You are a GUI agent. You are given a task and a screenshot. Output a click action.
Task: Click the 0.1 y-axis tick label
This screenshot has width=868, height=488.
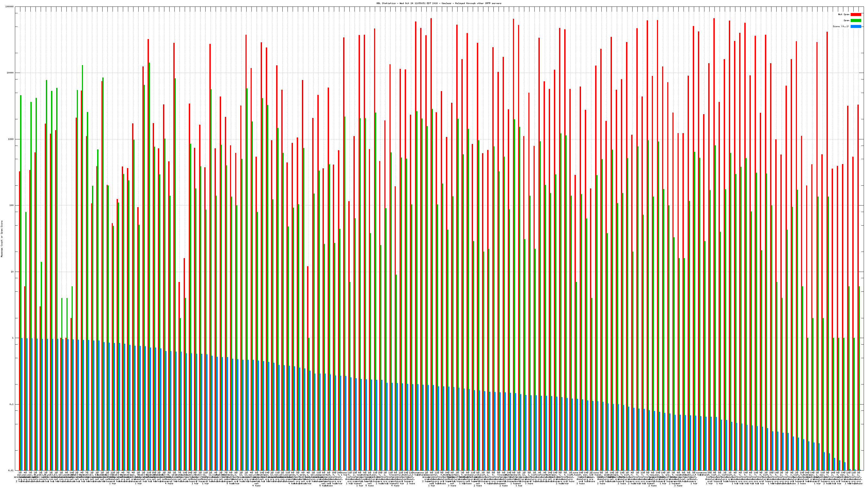[x=12, y=404]
